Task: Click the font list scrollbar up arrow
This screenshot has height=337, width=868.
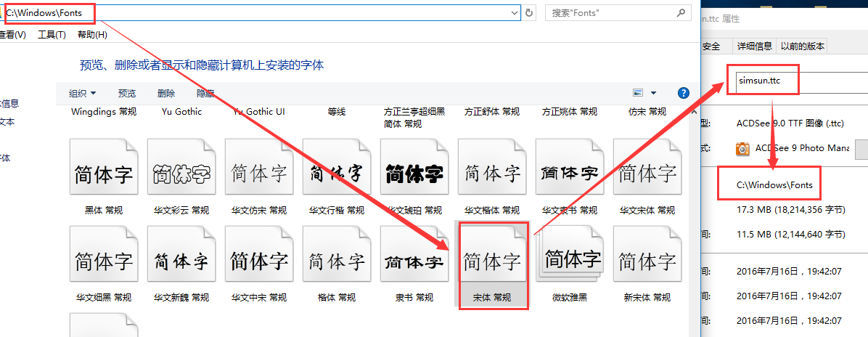Action: [x=692, y=113]
